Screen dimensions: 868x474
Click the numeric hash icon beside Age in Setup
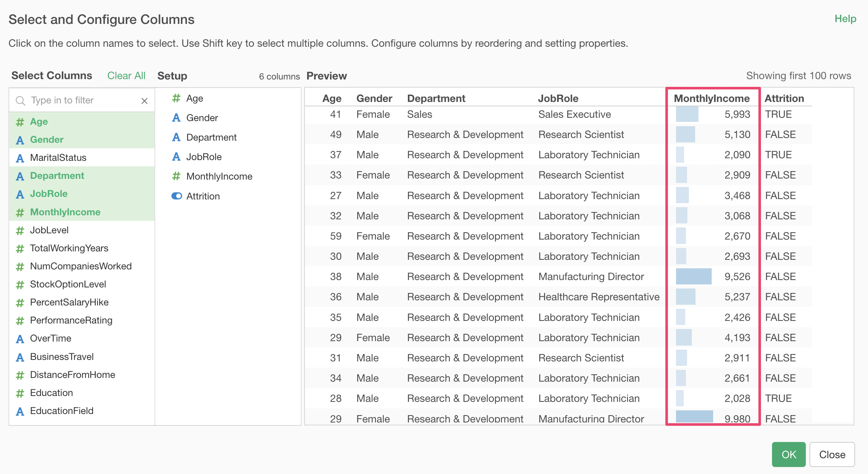point(176,98)
